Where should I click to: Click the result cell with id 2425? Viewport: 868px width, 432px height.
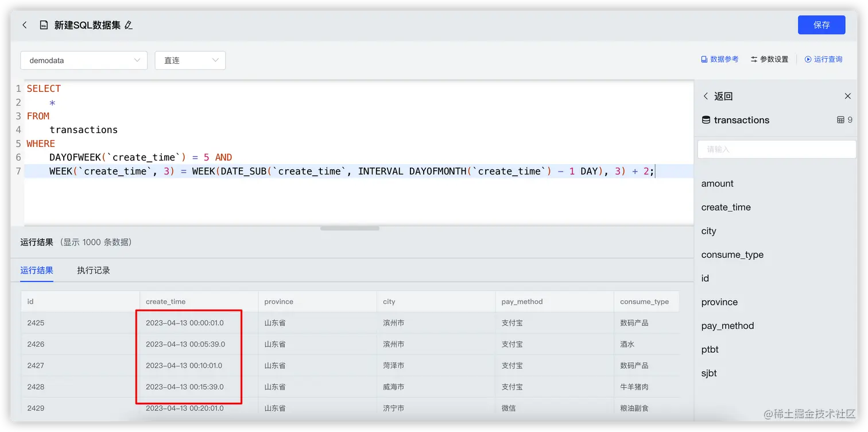[x=80, y=323]
